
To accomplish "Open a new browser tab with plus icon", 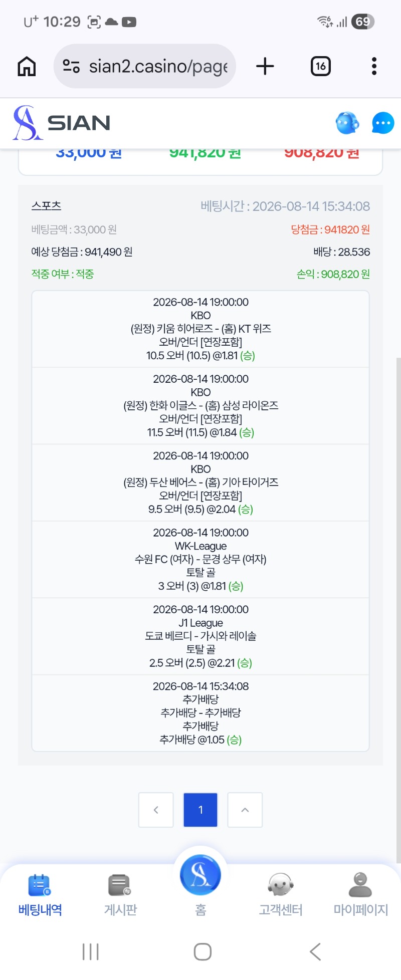I will [265, 66].
